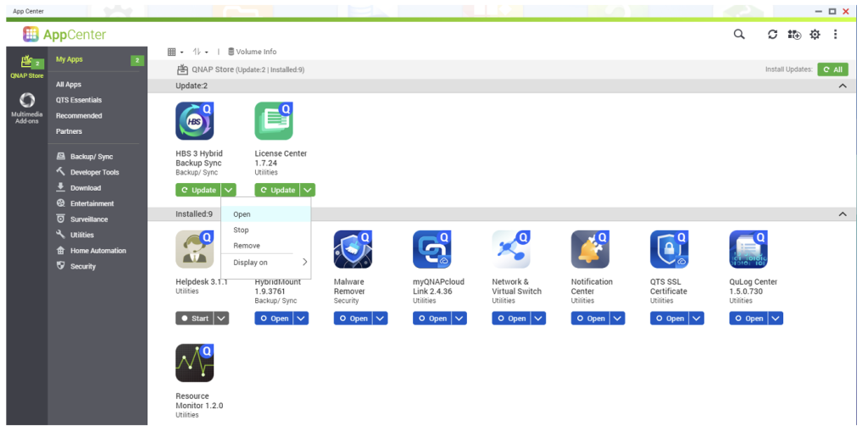Expand dropdown arrow beside HybridMount Open
Viewport: 868px width, 432px height.
(301, 318)
